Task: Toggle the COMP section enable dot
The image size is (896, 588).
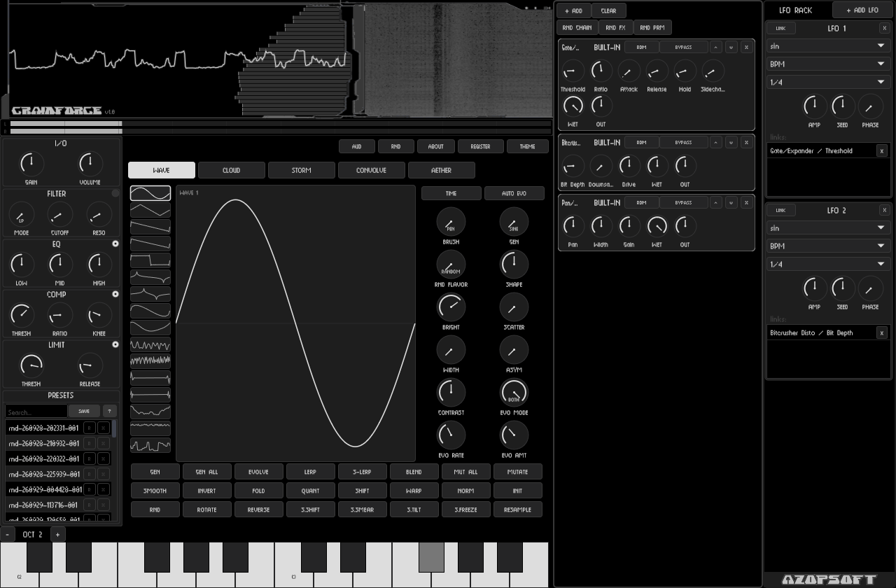Action: [115, 294]
